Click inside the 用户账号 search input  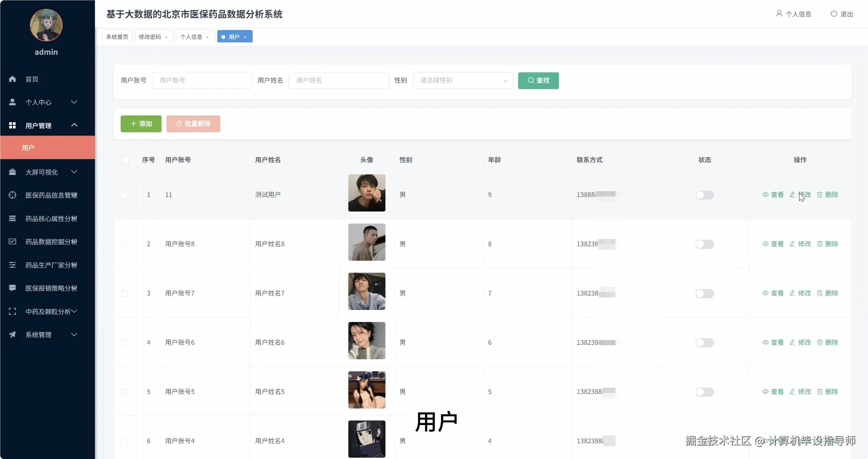click(x=202, y=80)
